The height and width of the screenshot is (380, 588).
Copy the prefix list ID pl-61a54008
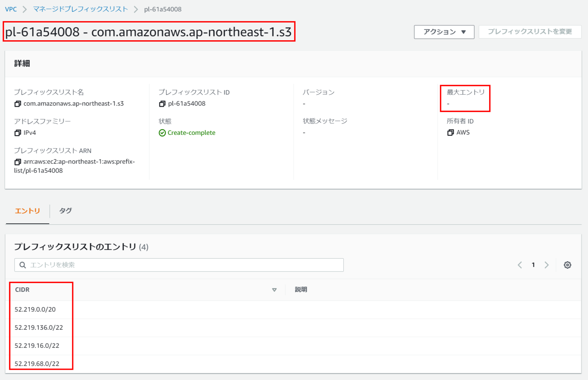162,103
